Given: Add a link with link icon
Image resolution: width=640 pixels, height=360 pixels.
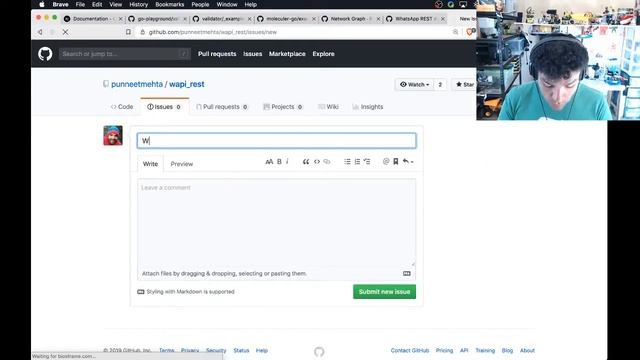Looking at the screenshot, I should (x=327, y=162).
